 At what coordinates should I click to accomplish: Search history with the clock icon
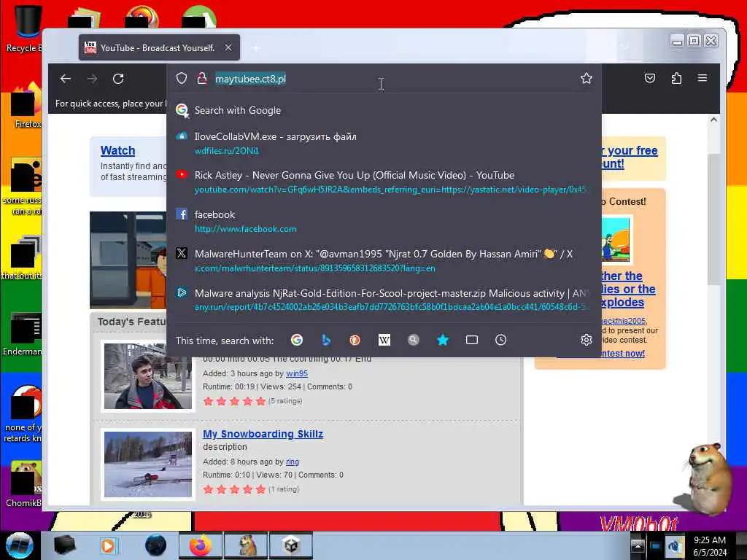click(500, 340)
